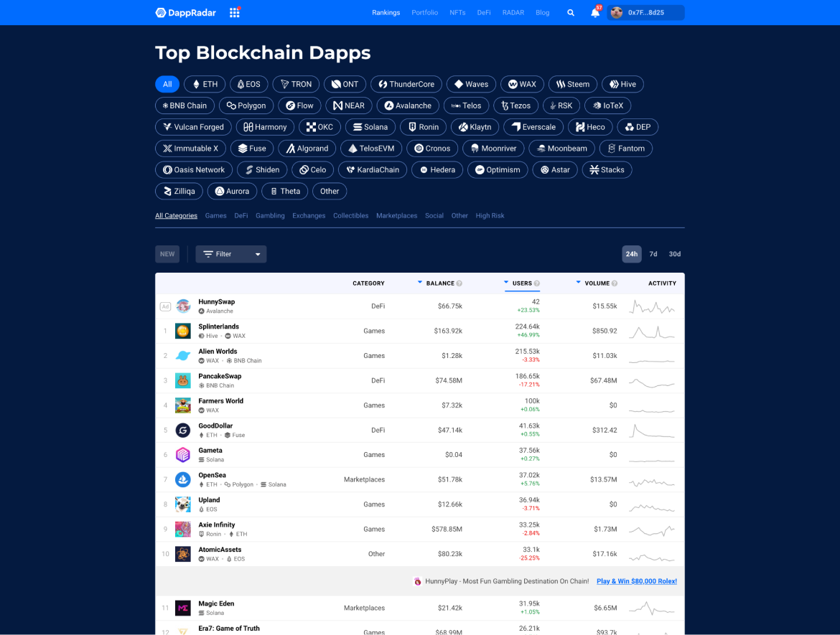Open the Upland dapp icon
Viewport: 840px width, 635px height.
click(x=182, y=504)
